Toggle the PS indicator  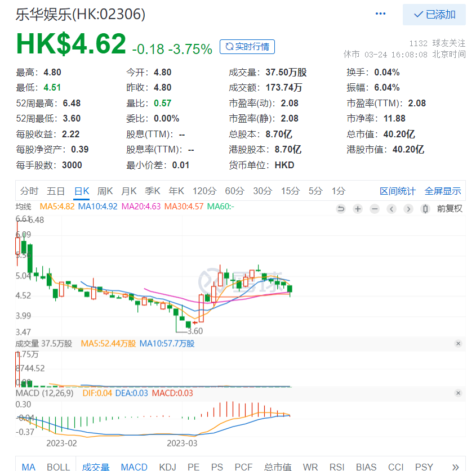217,466
